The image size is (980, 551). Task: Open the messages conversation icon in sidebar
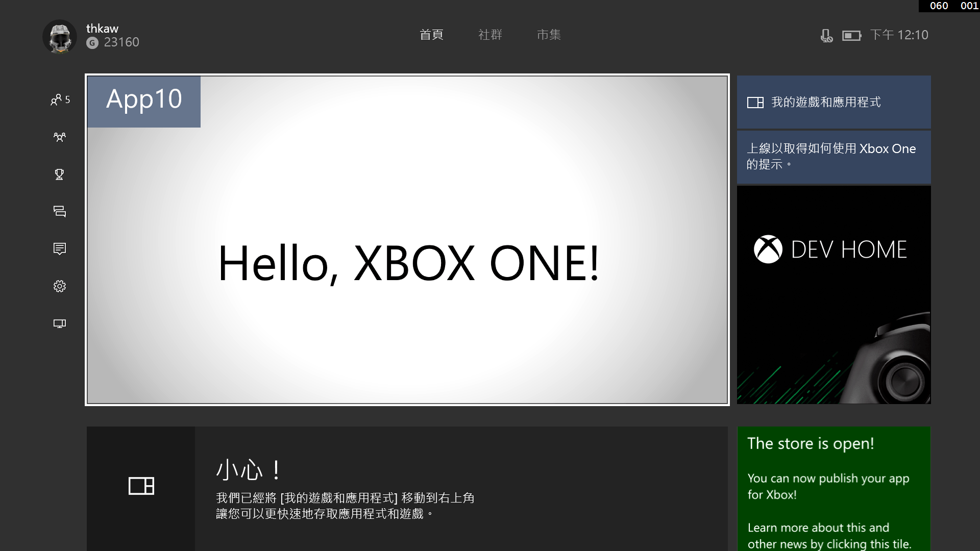[x=60, y=212]
